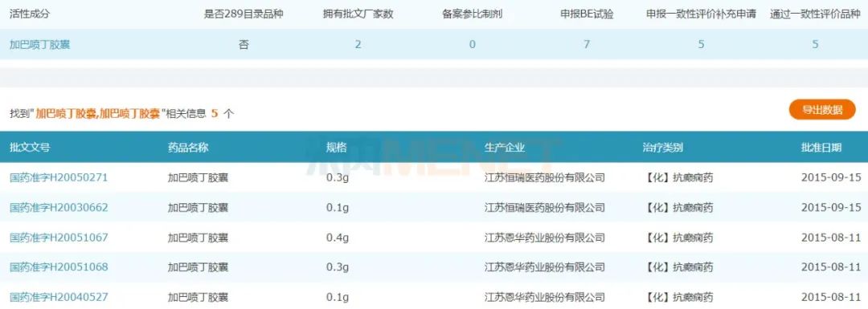Select the 批文文号 column header
Image resolution: width=868 pixels, height=309 pixels.
[30, 148]
